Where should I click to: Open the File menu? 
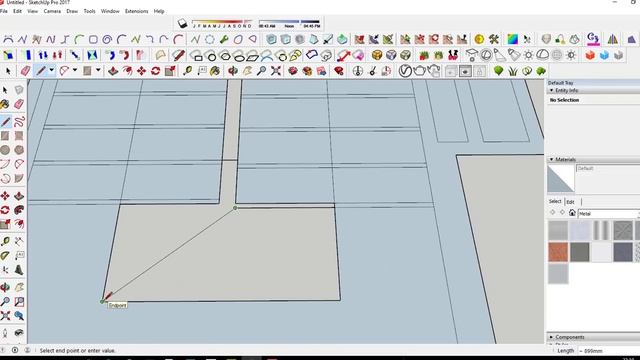click(4, 11)
